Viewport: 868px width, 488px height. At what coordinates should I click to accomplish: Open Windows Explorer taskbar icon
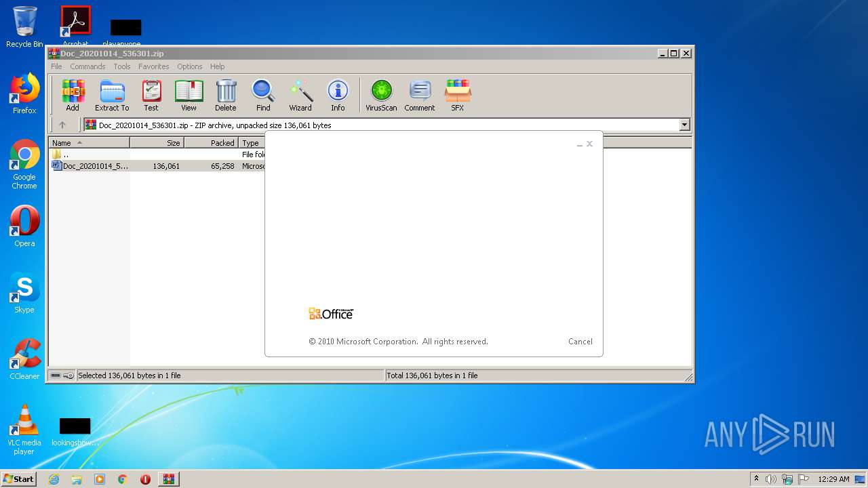point(77,479)
